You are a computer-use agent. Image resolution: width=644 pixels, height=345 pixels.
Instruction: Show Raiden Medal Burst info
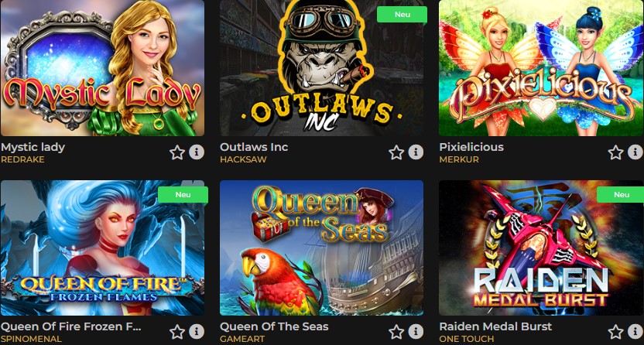point(635,331)
